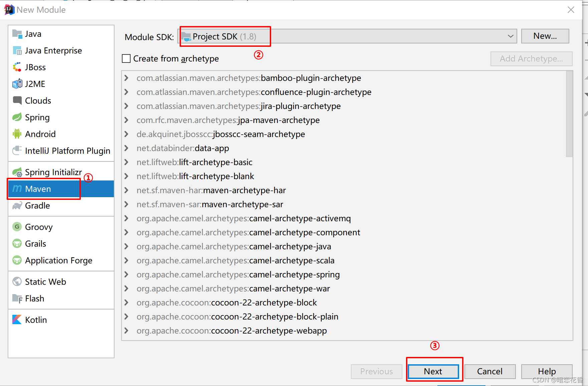Expand the cocoon-22-archetype-webapp node
Viewport: 588px width, 386px height.
point(127,331)
